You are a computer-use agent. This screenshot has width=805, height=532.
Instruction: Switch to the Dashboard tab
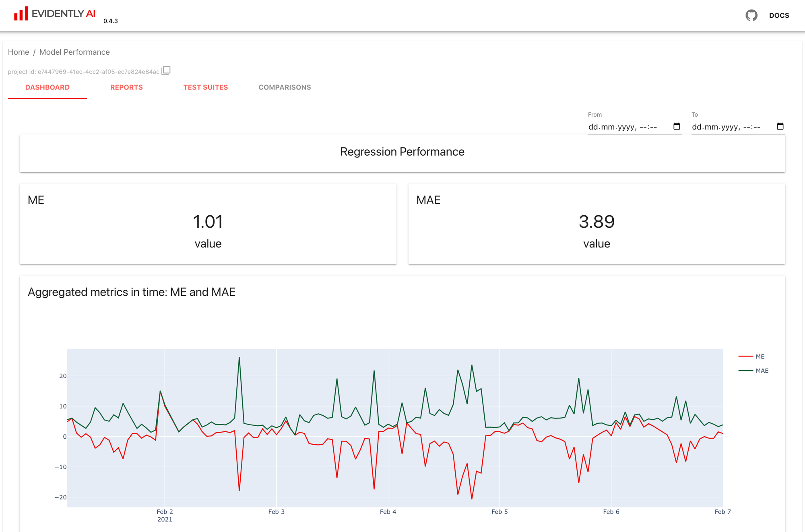pos(47,87)
